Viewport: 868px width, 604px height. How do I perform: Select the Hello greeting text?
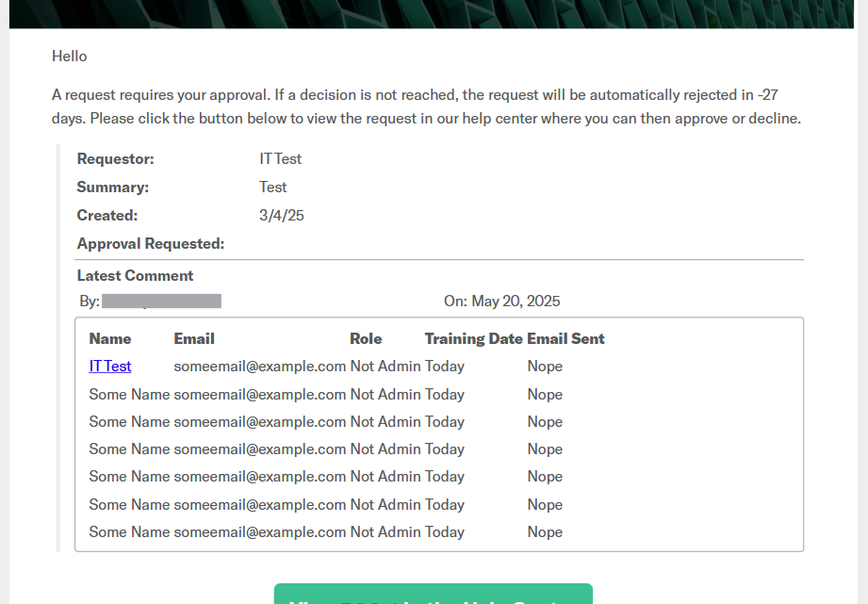point(70,56)
